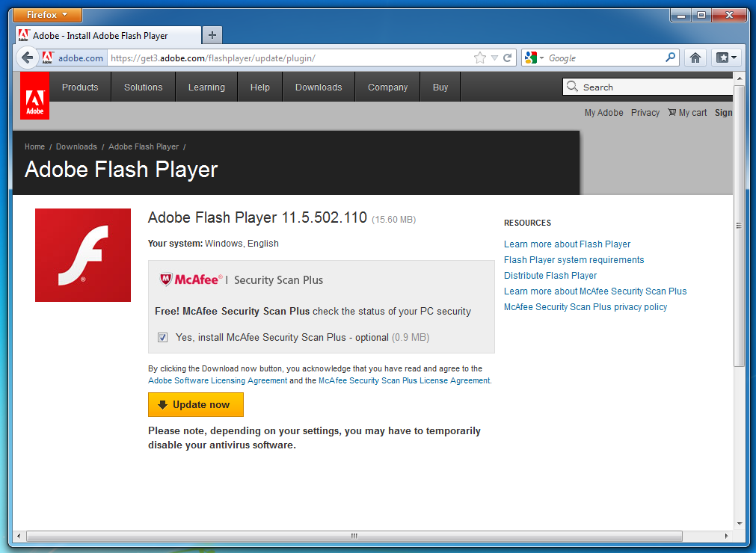The width and height of the screenshot is (756, 553).
Task: Open Adobe Software Licensing Agreement link
Action: point(218,380)
